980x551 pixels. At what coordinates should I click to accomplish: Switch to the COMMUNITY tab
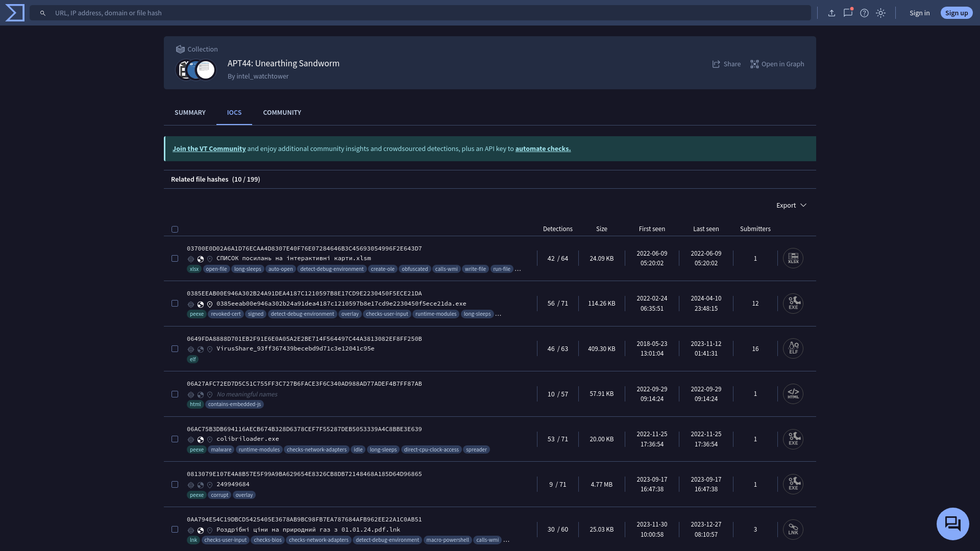[282, 112]
